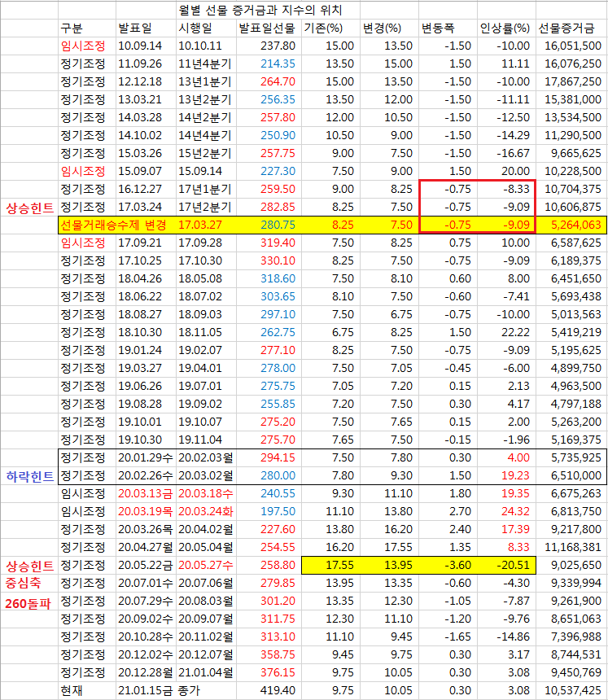Select the value 255.85
Screen dimensions: 608x700
278,404
